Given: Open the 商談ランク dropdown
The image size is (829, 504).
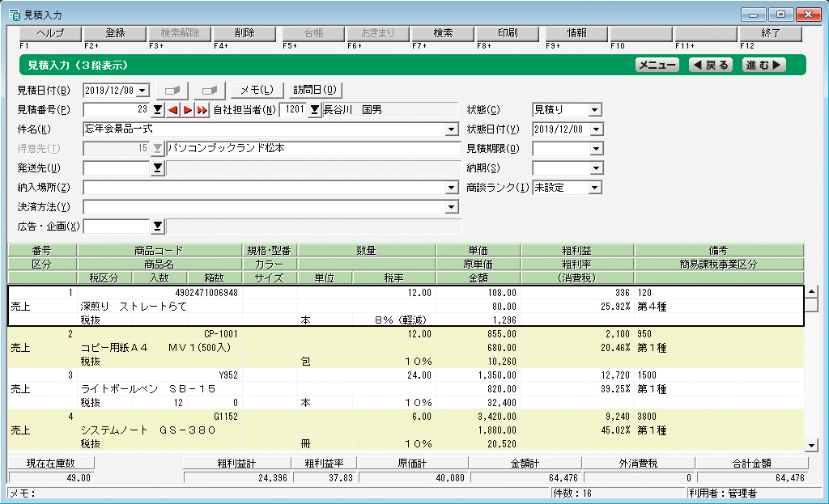Looking at the screenshot, I should pos(595,188).
